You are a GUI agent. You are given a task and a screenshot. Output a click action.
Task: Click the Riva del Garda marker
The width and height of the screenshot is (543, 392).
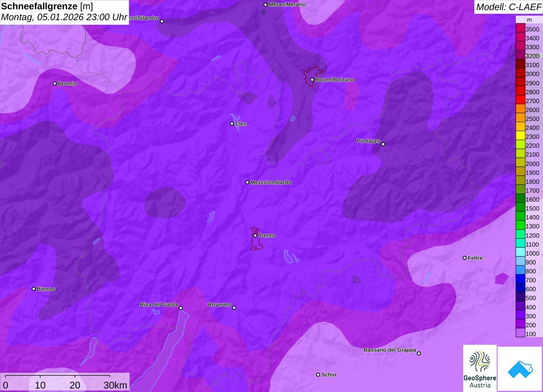coord(181,308)
